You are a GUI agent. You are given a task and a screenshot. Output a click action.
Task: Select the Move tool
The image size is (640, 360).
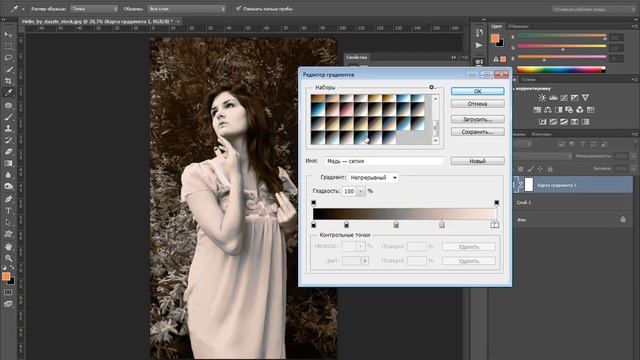[8, 35]
